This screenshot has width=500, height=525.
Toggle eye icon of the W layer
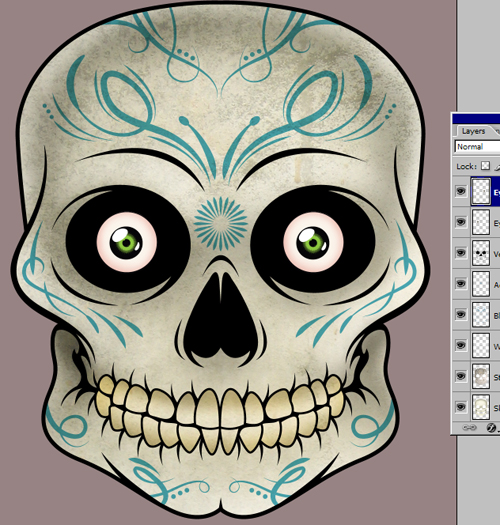point(461,345)
